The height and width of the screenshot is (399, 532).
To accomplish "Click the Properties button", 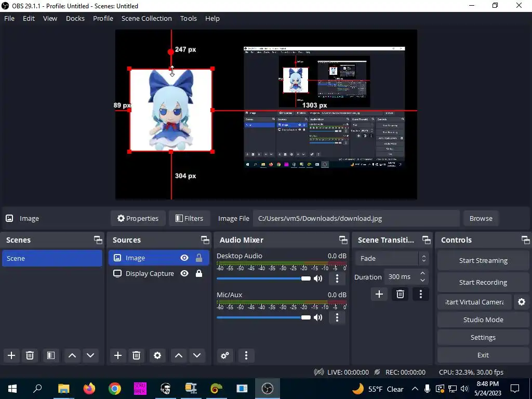I will 138,219.
